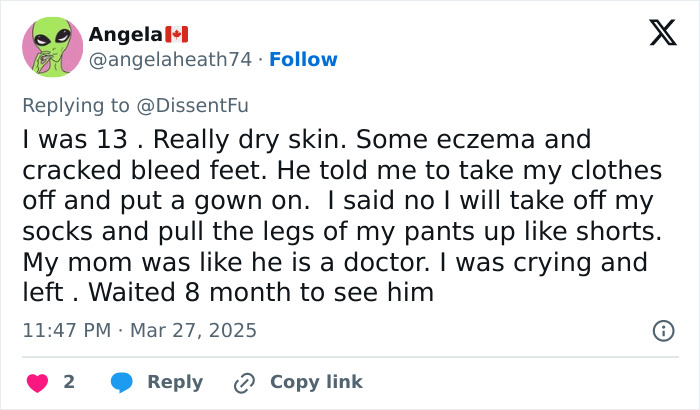The image size is (700, 410).
Task: Click the Reply text label
Action: pos(175,382)
